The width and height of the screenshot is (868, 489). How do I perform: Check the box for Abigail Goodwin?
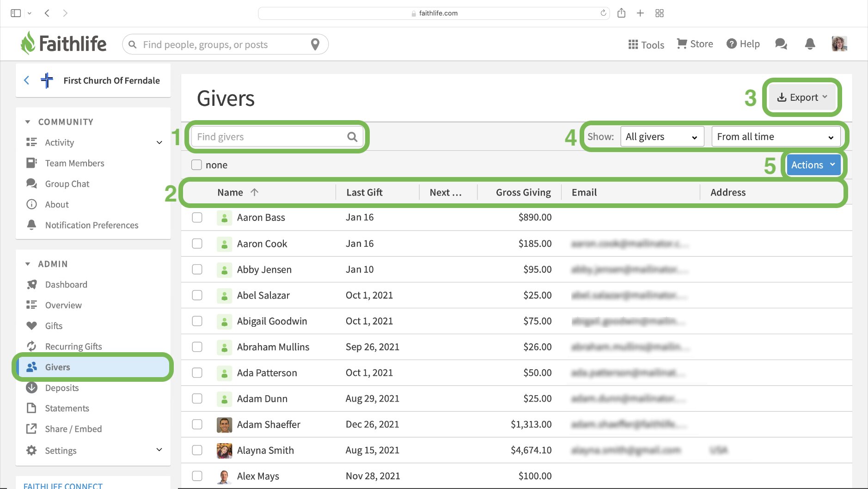pyautogui.click(x=197, y=321)
